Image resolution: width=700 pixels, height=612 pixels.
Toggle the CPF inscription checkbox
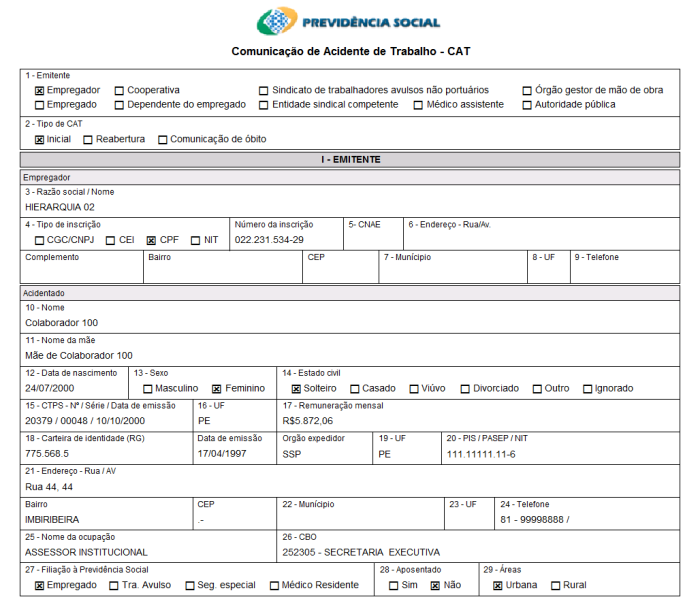pyautogui.click(x=151, y=241)
